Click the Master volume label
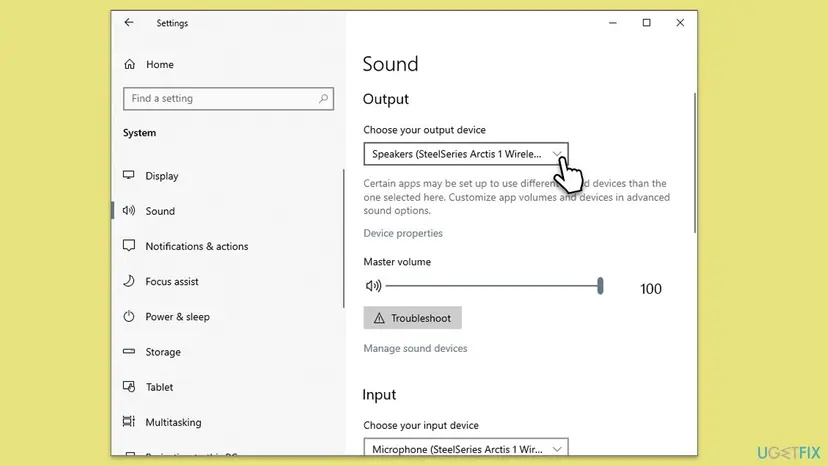The height and width of the screenshot is (466, 828). [x=397, y=262]
